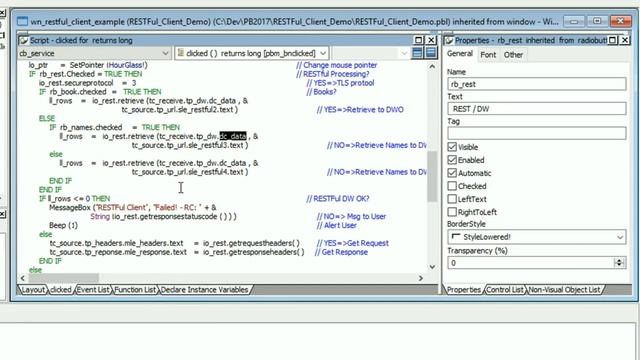Click the '// Change mouse pointer' comment
Screen dimensions: 640x360
(337, 65)
